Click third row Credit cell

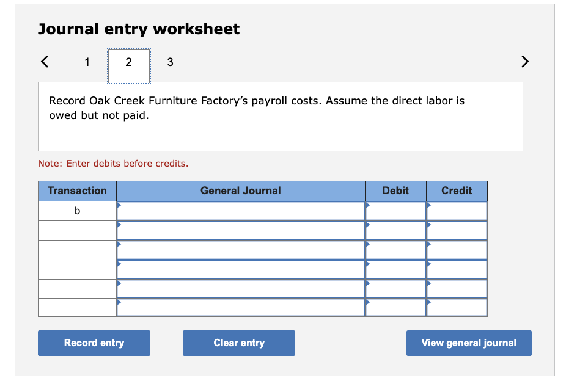457,250
